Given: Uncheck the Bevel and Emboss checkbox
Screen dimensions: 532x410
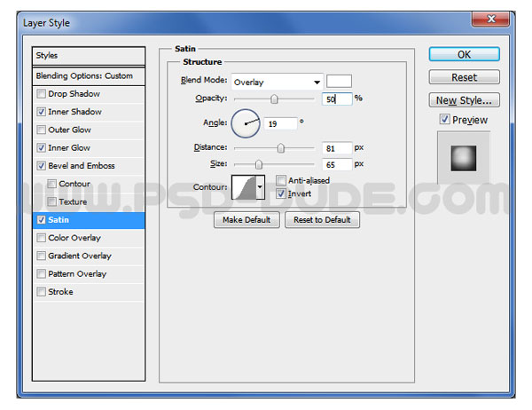Looking at the screenshot, I should click(41, 165).
